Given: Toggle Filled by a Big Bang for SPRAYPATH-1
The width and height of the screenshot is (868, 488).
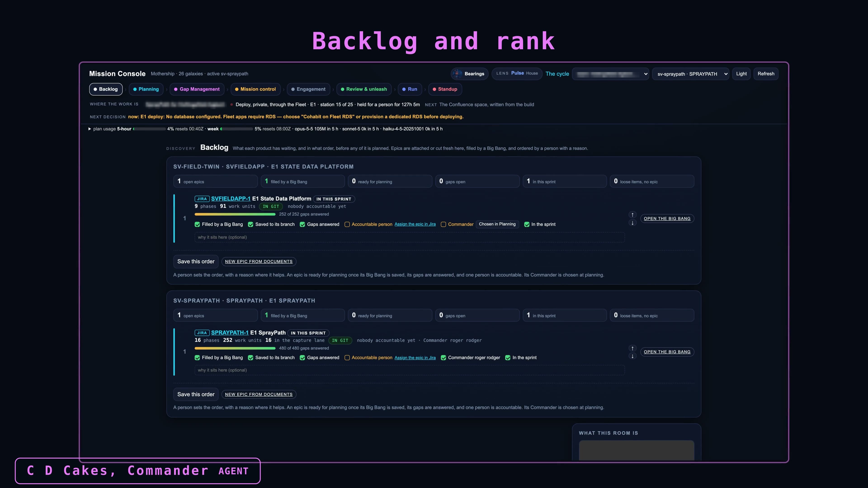Looking at the screenshot, I should 198,358.
